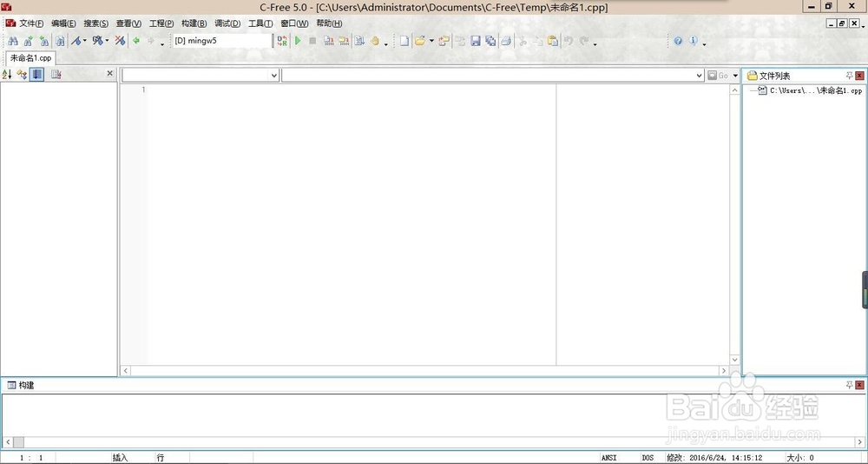Click the Find Next binoculars icon

click(x=29, y=41)
